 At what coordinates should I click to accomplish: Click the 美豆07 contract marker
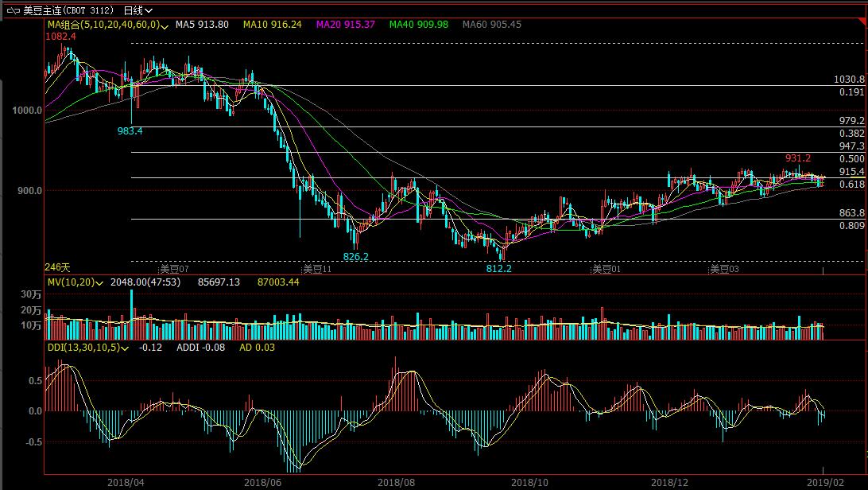point(176,270)
